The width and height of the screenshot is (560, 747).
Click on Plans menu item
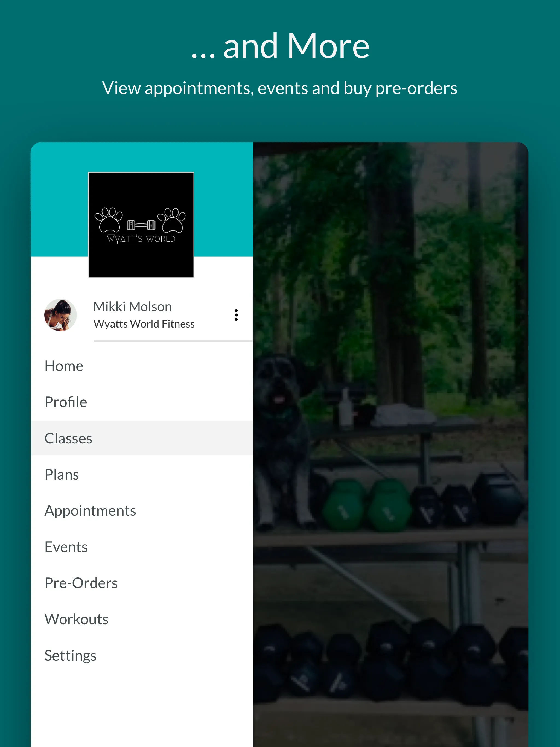(x=62, y=474)
